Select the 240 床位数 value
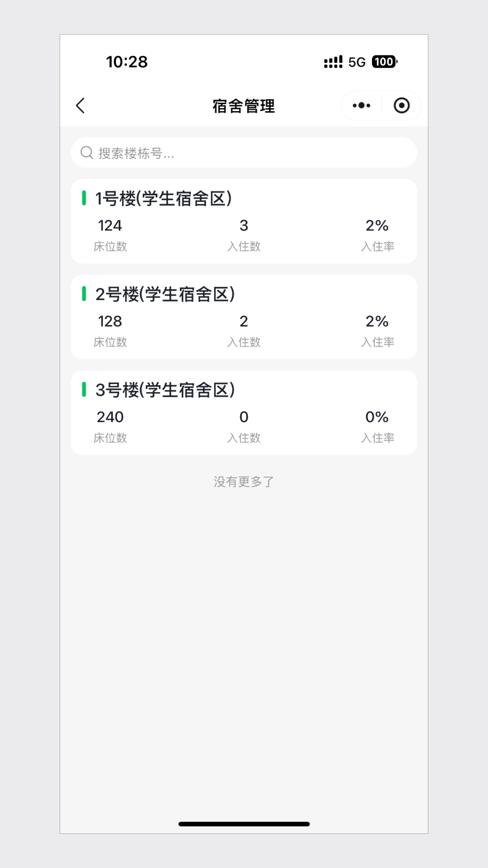 (110, 417)
